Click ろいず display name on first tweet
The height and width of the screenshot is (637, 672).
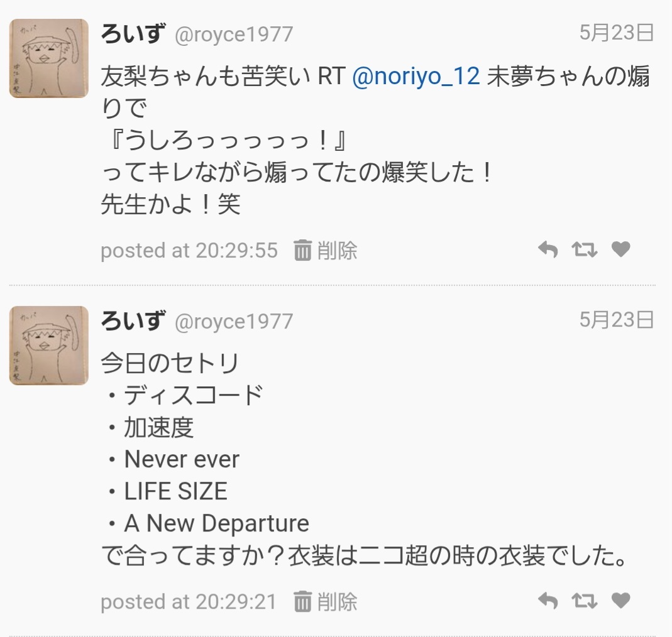(133, 33)
